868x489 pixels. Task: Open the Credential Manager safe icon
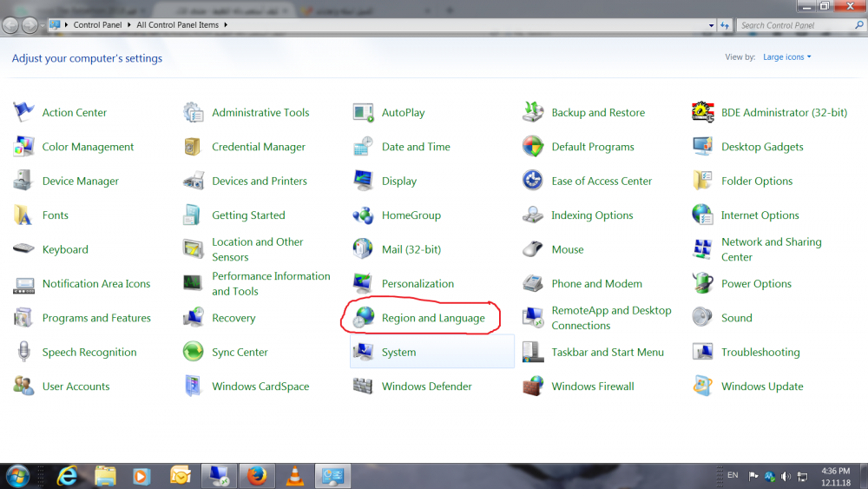194,147
